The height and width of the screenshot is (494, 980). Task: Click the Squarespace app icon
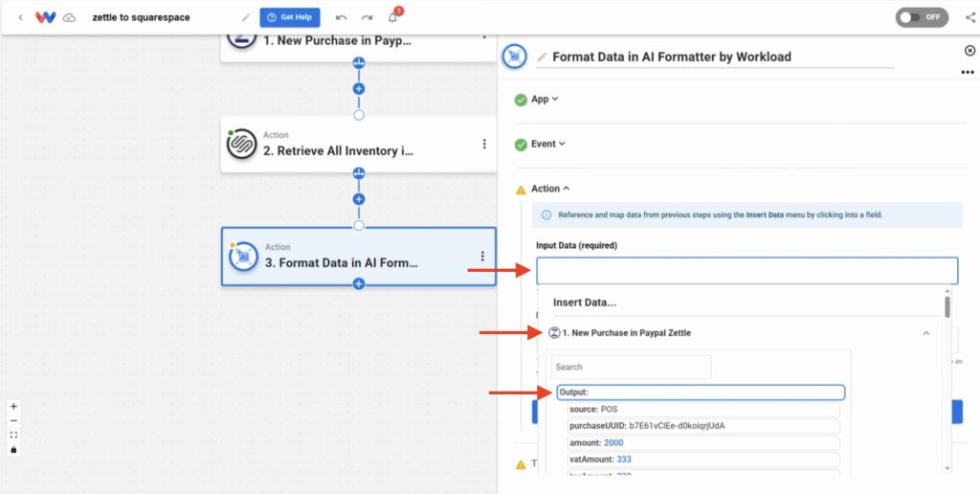pyautogui.click(x=242, y=145)
